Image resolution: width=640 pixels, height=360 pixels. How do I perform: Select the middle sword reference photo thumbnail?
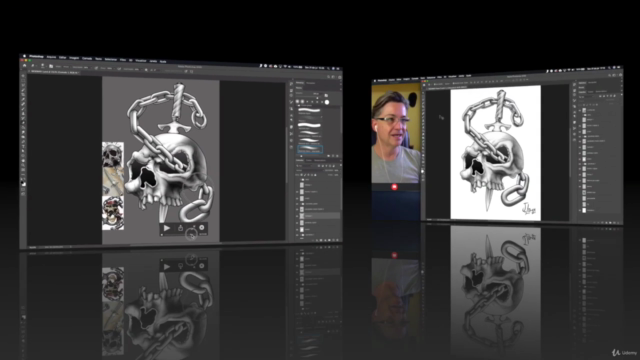coord(113,181)
